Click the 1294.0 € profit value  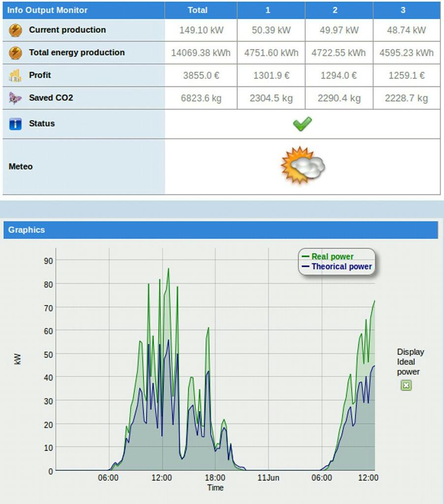click(339, 75)
